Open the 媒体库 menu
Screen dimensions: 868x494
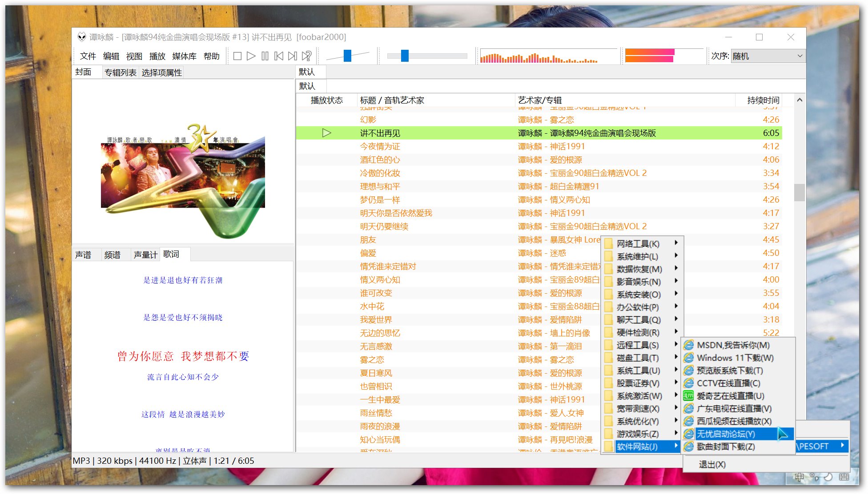(184, 56)
